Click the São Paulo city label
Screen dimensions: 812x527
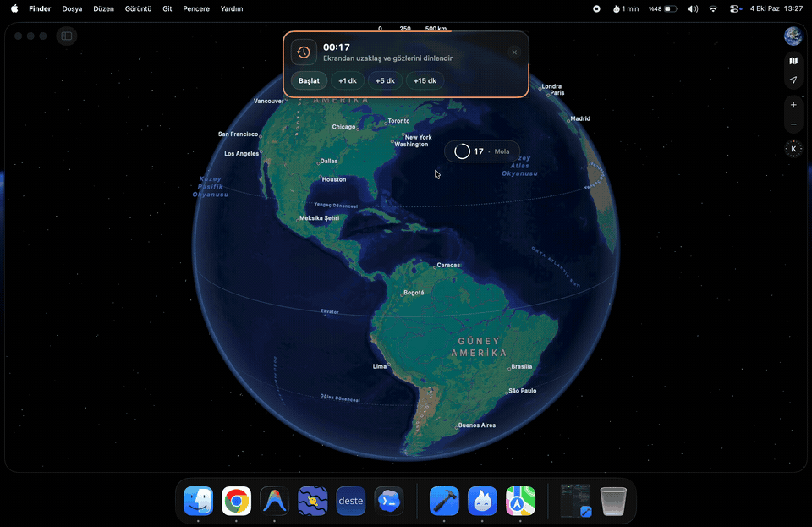pos(523,391)
